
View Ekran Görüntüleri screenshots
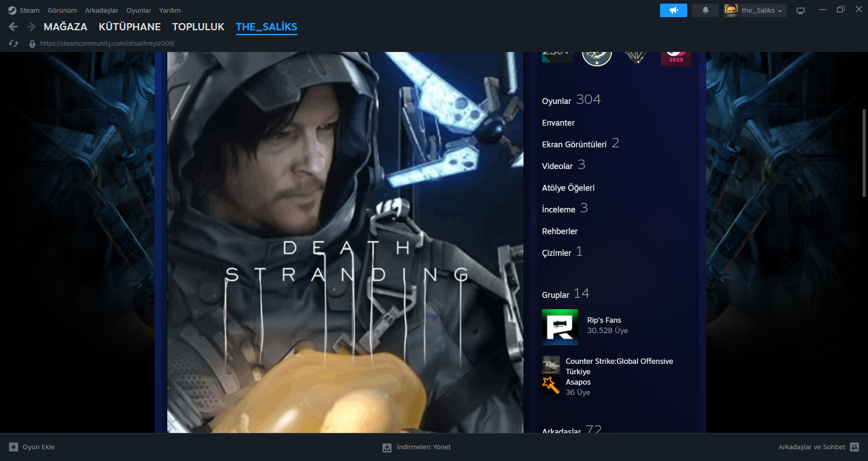coord(580,144)
